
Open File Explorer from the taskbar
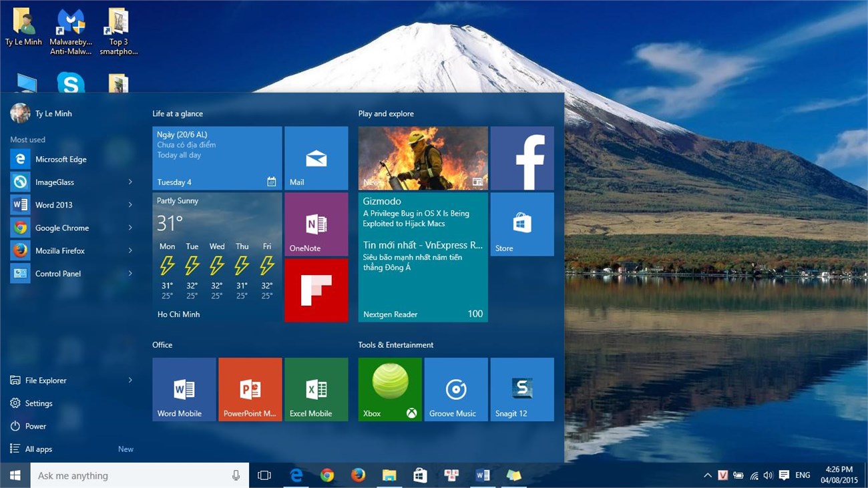[389, 475]
